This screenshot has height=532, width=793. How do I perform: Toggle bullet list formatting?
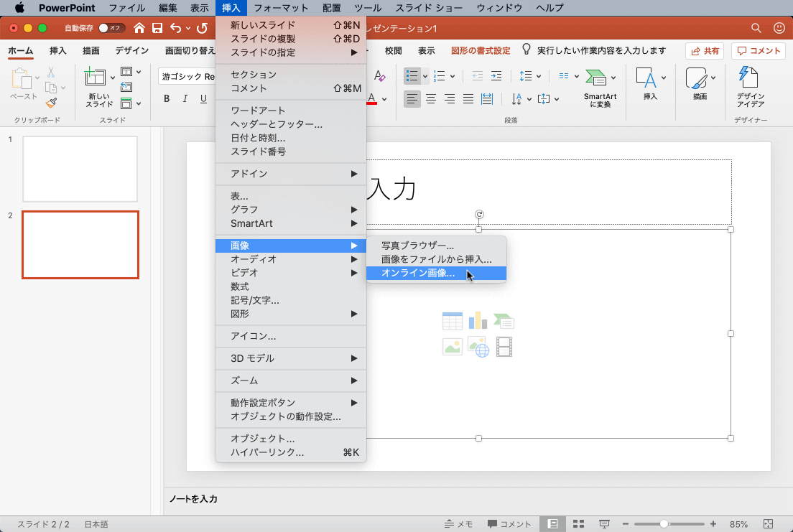coord(412,76)
